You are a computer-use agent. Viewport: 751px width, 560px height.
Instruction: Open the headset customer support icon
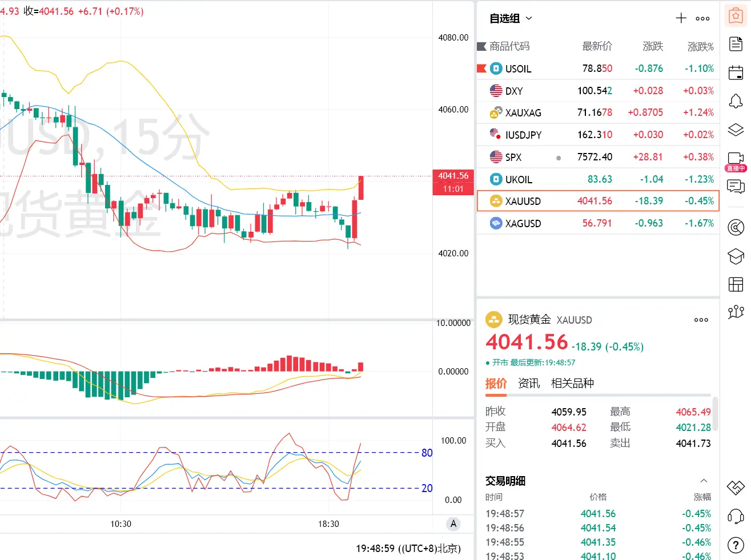pos(736,517)
